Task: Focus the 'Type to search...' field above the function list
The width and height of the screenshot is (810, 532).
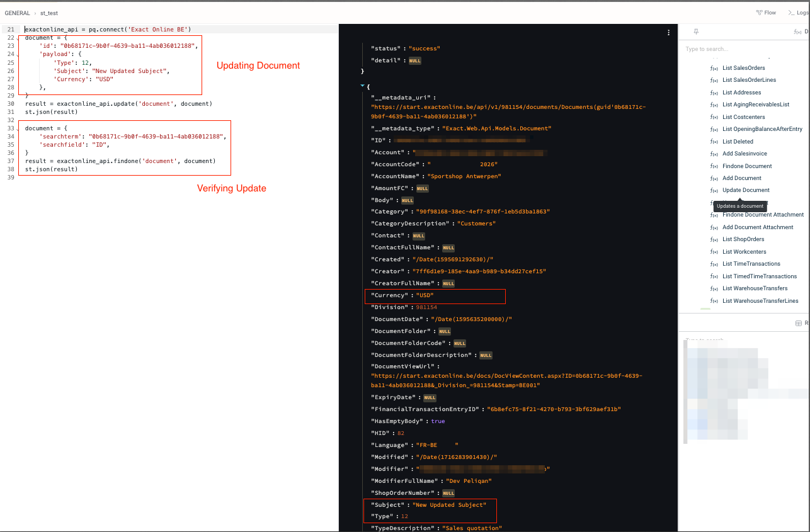Action: 743,49
